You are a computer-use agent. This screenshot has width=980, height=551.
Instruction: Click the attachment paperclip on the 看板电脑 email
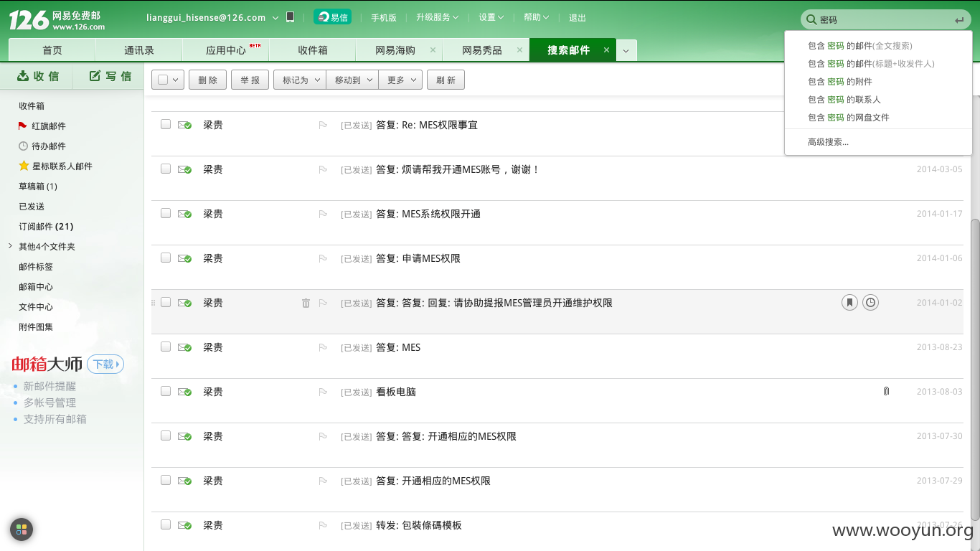(886, 392)
